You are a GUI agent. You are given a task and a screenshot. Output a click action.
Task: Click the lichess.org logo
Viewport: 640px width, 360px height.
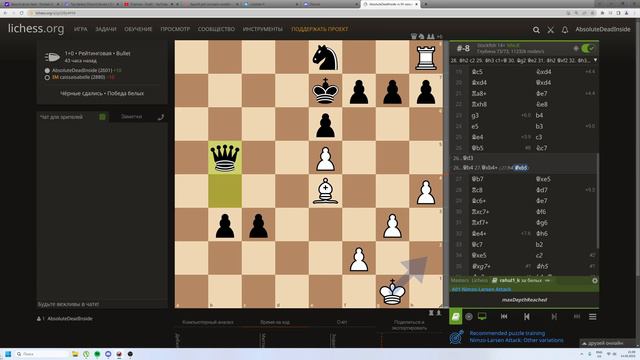point(36,29)
